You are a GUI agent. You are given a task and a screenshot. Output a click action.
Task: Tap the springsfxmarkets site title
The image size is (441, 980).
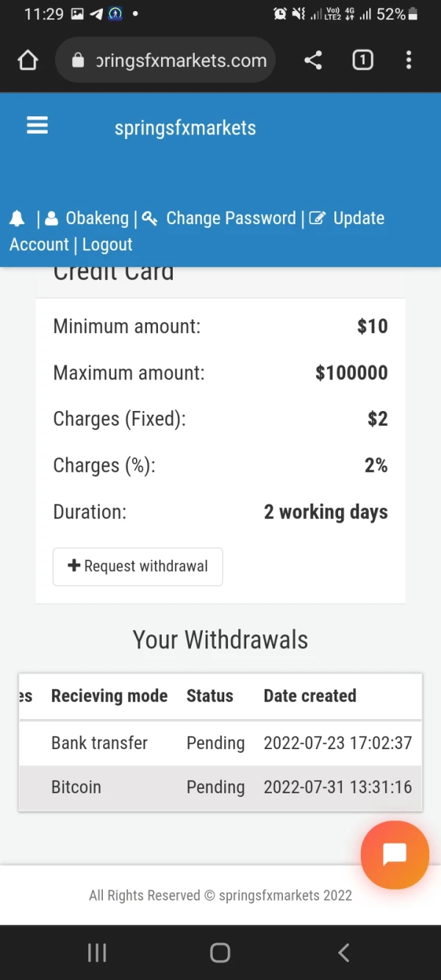click(185, 128)
